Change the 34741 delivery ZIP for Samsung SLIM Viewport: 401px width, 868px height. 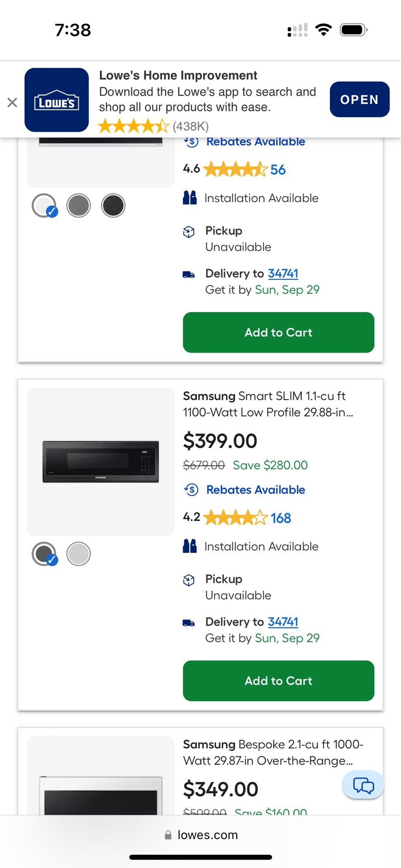(x=283, y=622)
